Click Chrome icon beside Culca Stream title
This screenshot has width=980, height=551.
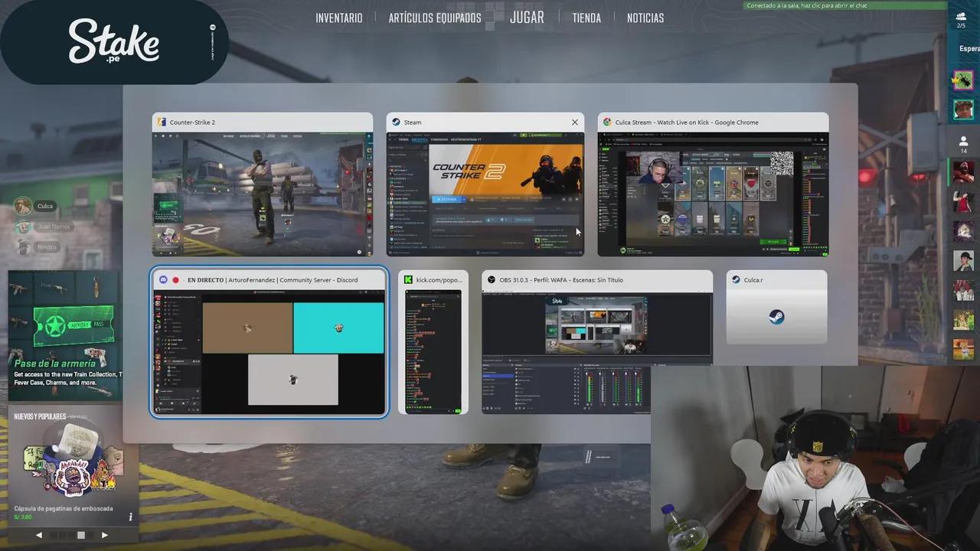[x=607, y=122]
